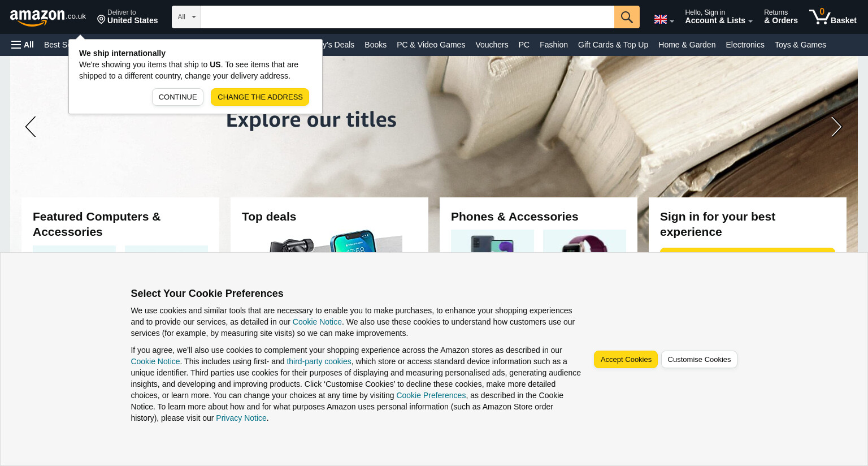
Task: Expand the Account & Lists menu
Action: pos(719,17)
